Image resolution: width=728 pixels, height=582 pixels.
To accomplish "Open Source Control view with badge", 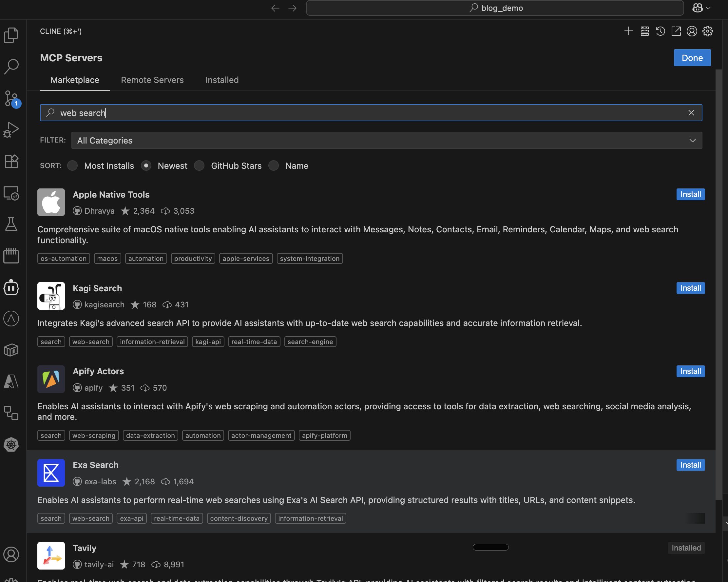I will click(12, 99).
